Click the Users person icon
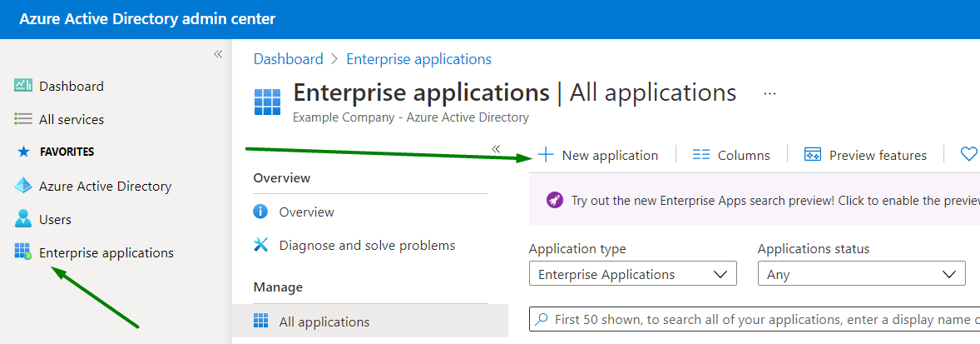 [x=22, y=219]
